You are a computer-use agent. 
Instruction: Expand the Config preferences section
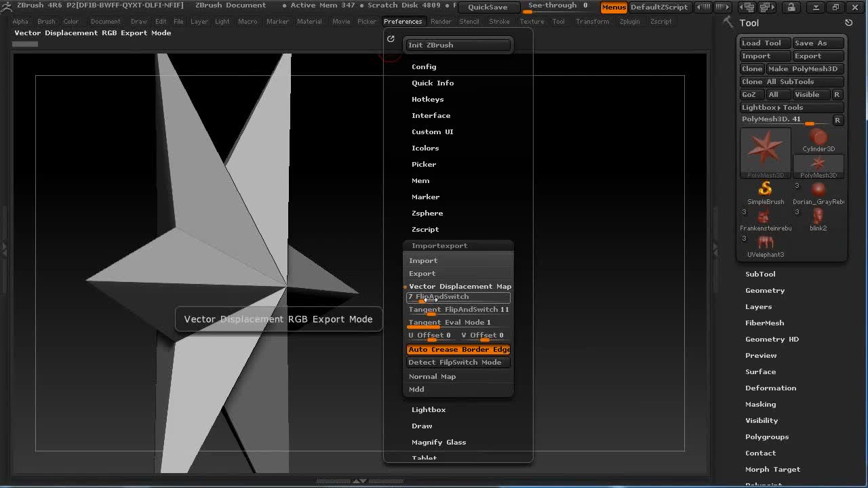tap(424, 66)
